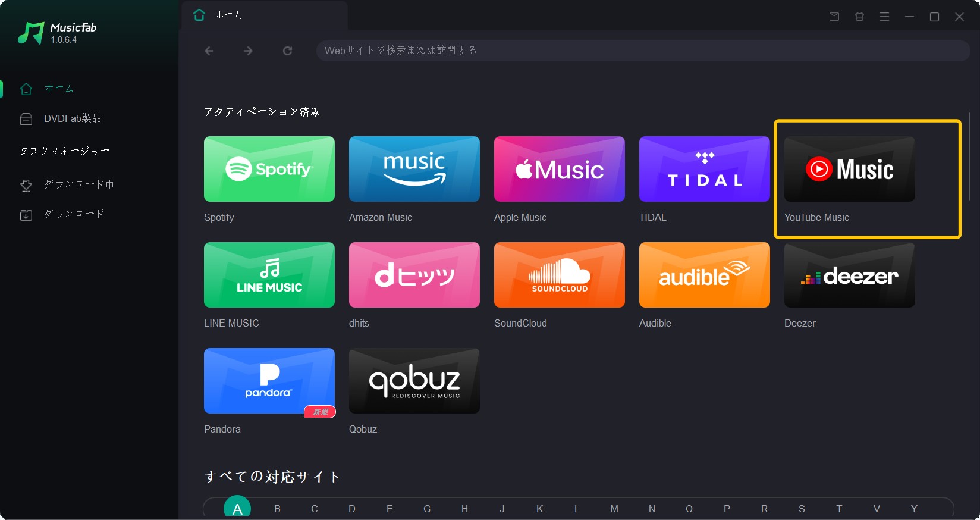Click the downloaded folder icon
The width and height of the screenshot is (980, 520).
(x=26, y=215)
